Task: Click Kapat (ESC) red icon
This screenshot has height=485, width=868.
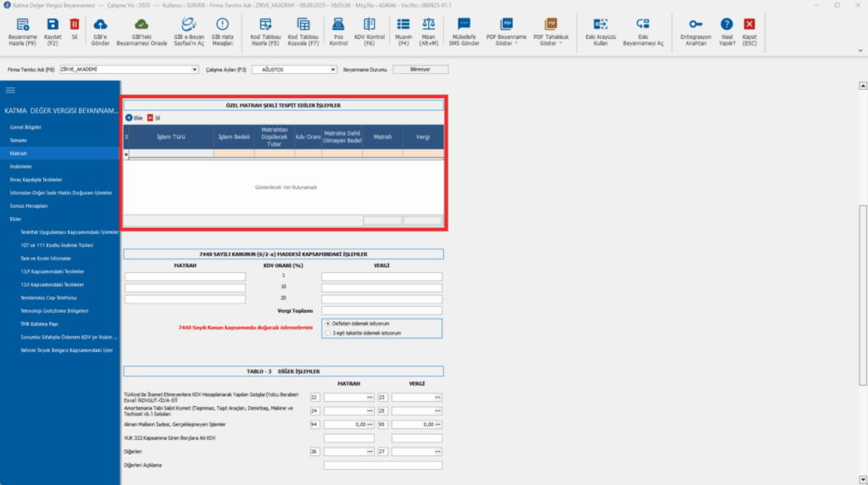Action: (x=749, y=25)
